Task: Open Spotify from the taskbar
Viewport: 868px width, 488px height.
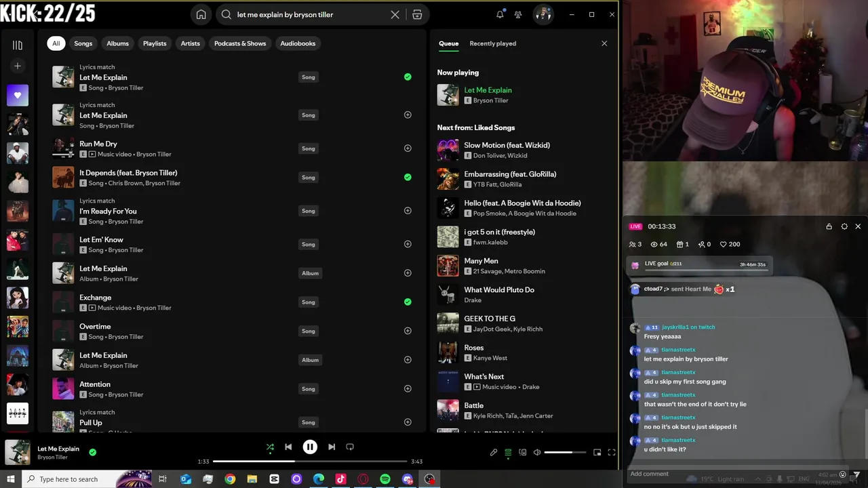Action: (x=385, y=479)
